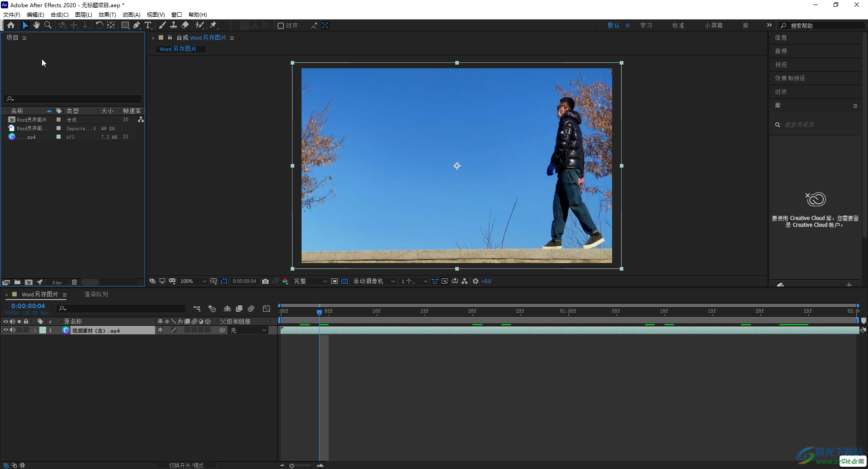Take a snapshot with camera icon
Image resolution: width=868 pixels, height=469 pixels.
(x=265, y=281)
